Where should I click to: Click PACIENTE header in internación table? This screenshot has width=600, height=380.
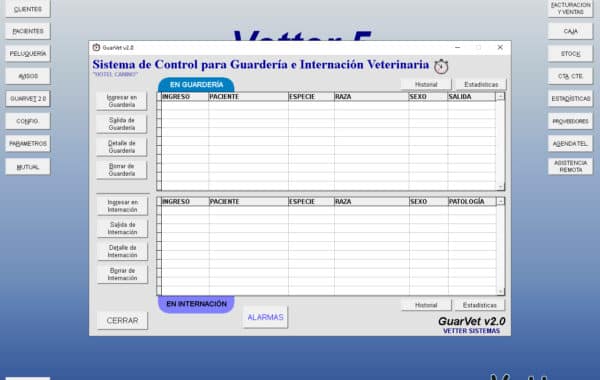tap(249, 202)
